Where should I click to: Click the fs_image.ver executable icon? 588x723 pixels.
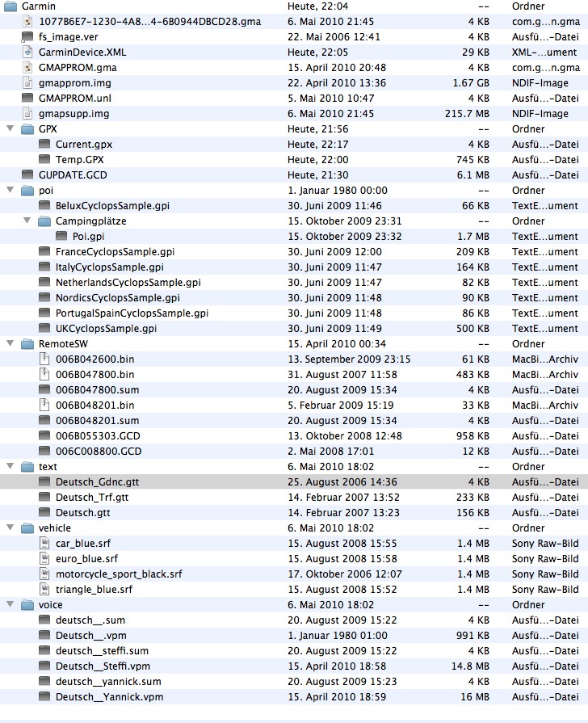[27, 36]
